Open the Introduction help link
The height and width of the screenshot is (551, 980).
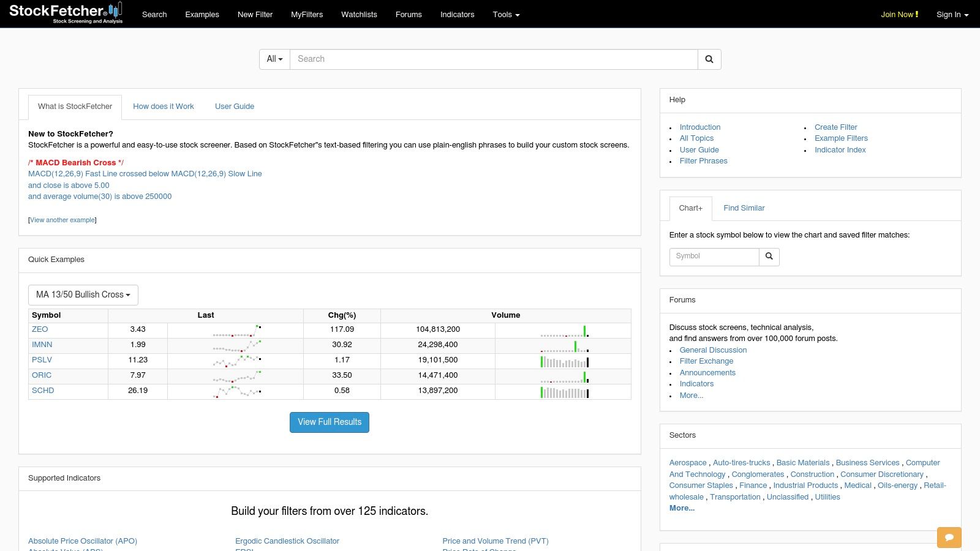(700, 127)
